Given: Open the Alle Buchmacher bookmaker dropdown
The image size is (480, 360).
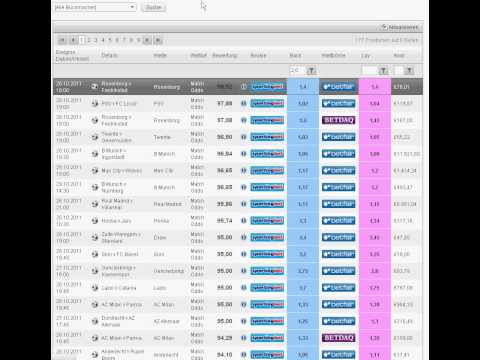Looking at the screenshot, I should point(95,7).
